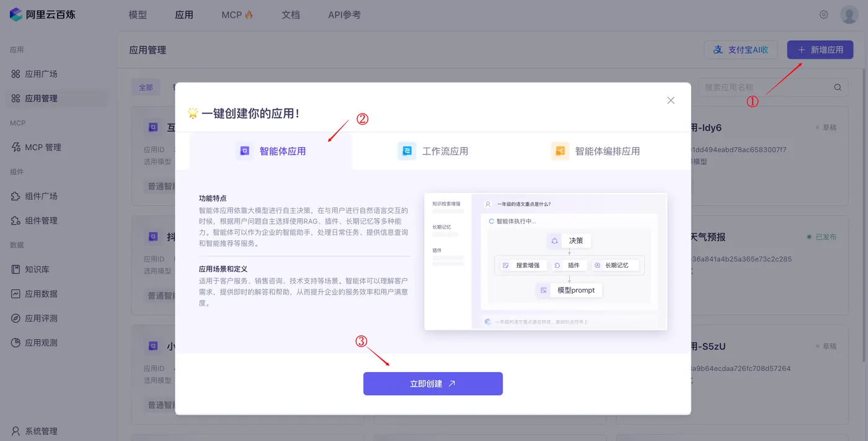Click the 工作流应用 blue tab icon
868x441 pixels.
point(407,151)
